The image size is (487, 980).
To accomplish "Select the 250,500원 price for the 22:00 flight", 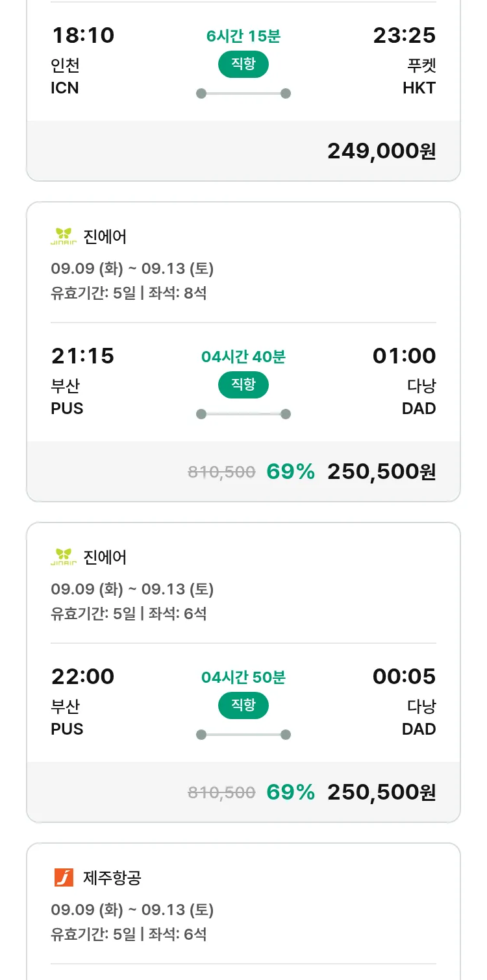I will 381,792.
